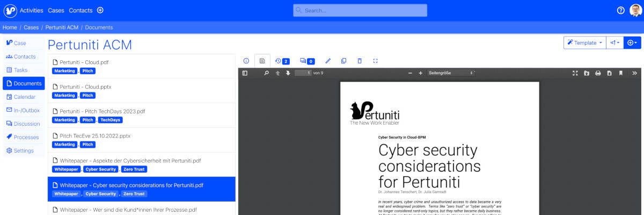644x215 pixels.
Task: Click Zero Trust tag under Aspekte der Cybersicherheit
Action: 134,169
